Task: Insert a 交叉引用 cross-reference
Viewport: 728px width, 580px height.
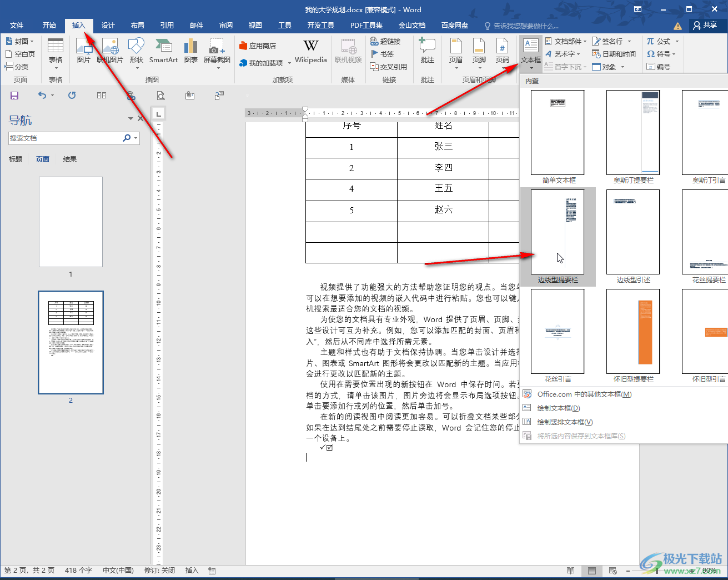Action: point(389,67)
